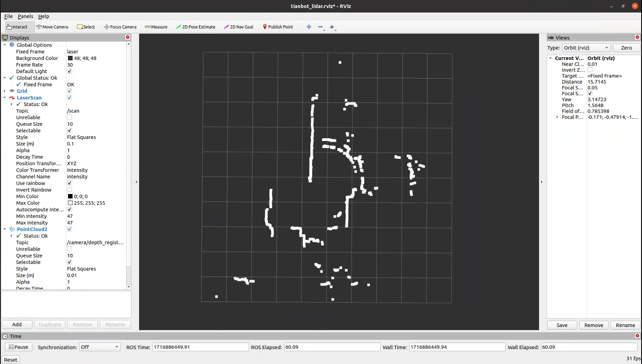Choose the Focus Camera tool
This screenshot has width=642, height=364.
(120, 27)
